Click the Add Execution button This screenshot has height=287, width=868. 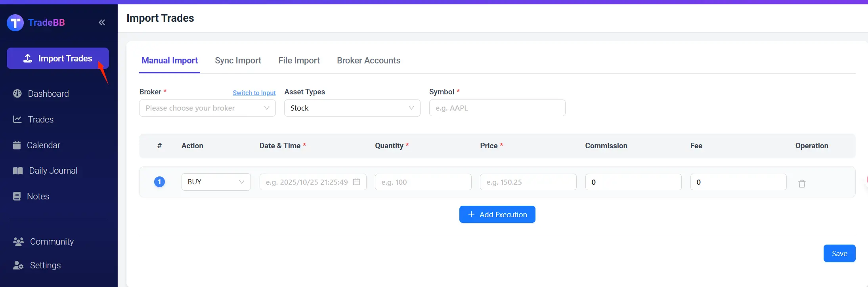click(x=497, y=214)
